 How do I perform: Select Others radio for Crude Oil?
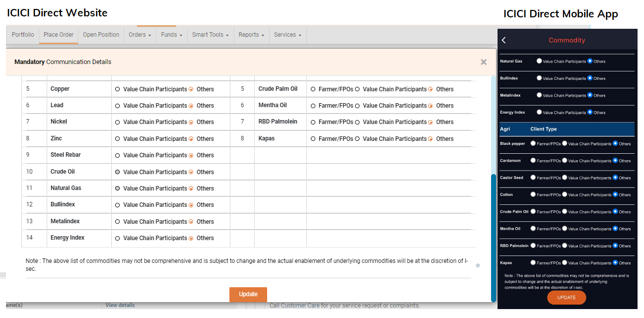(x=191, y=172)
